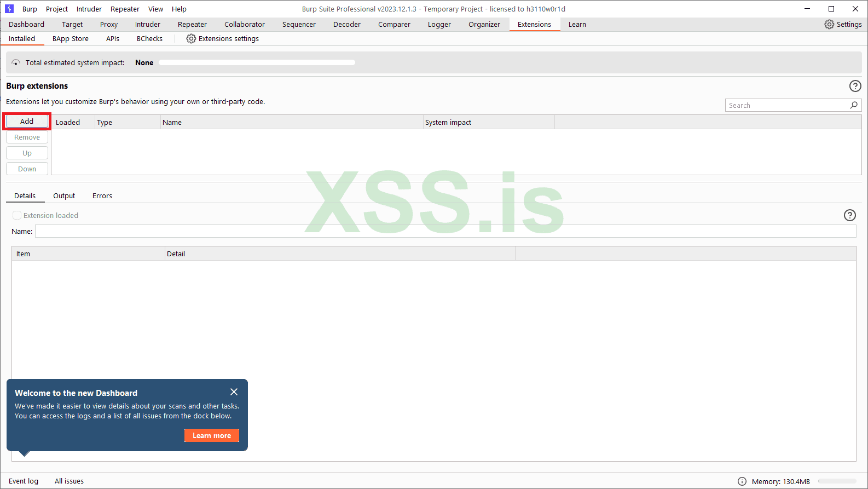Image resolution: width=868 pixels, height=489 pixels.
Task: Go to the Intruder tool tab
Action: (x=148, y=24)
